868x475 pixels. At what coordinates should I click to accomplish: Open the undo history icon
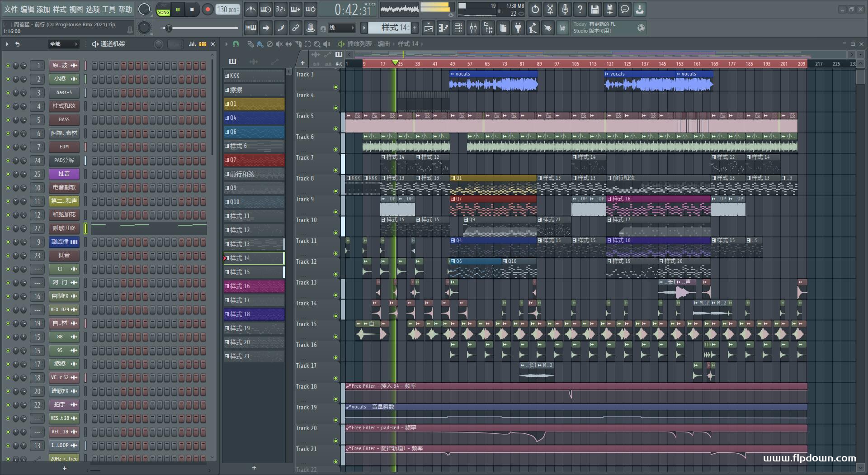click(535, 9)
